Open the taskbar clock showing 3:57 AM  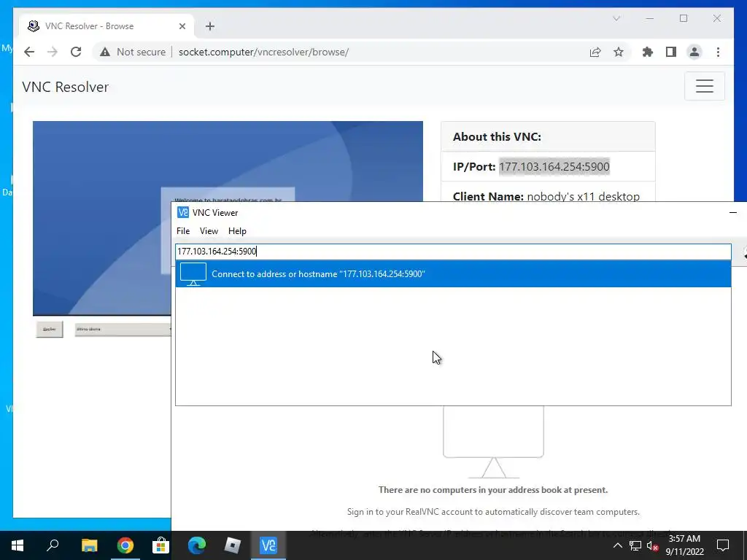(684, 545)
